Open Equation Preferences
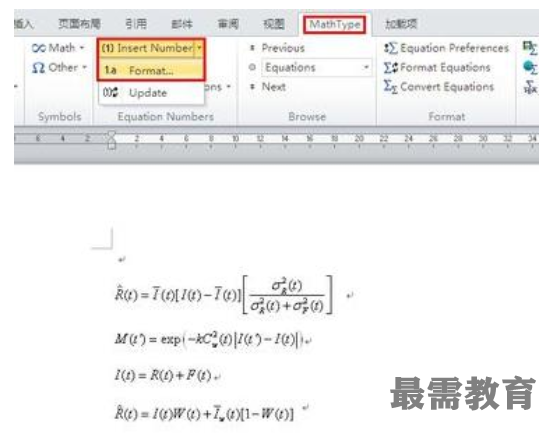Screen dimensions: 542x433 pyautogui.click(x=446, y=48)
